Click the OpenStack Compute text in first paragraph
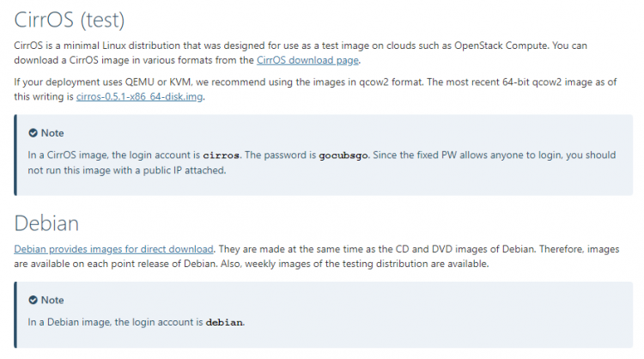The width and height of the screenshot is (644, 359). (x=501, y=46)
